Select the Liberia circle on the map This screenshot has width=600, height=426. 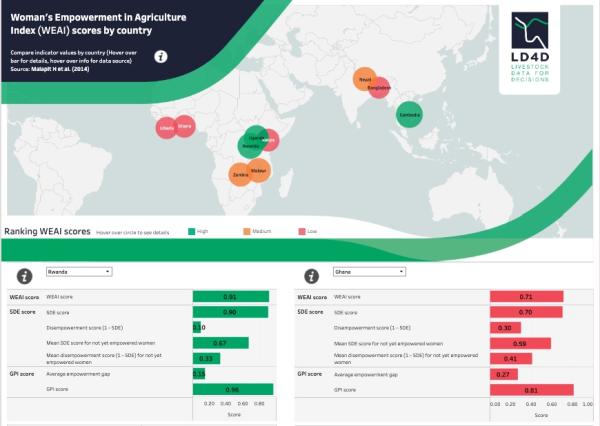point(167,129)
